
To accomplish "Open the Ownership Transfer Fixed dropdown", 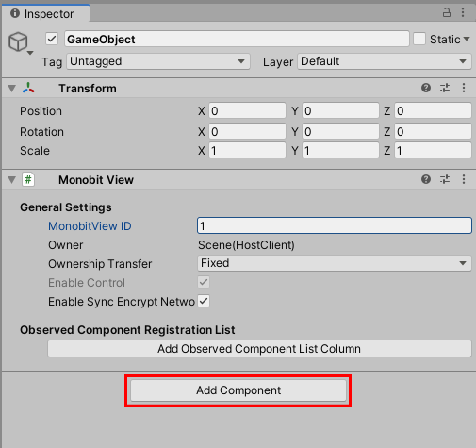I will [335, 263].
